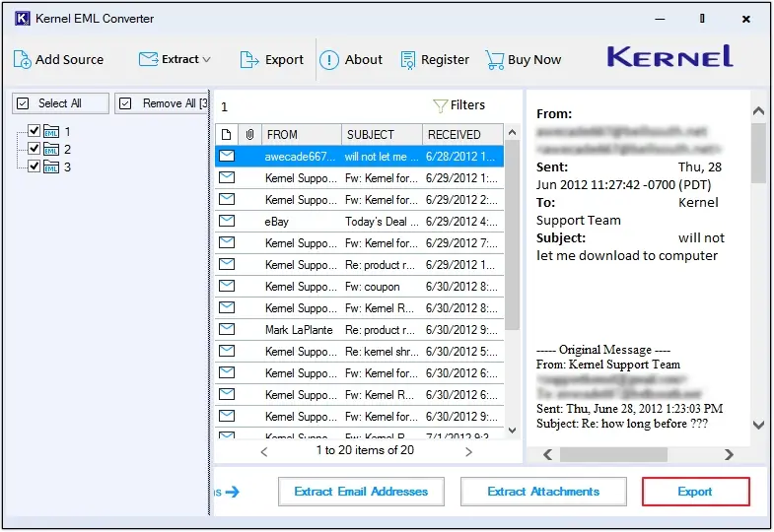Open the About dialog
This screenshot has height=532, width=774.
(351, 60)
